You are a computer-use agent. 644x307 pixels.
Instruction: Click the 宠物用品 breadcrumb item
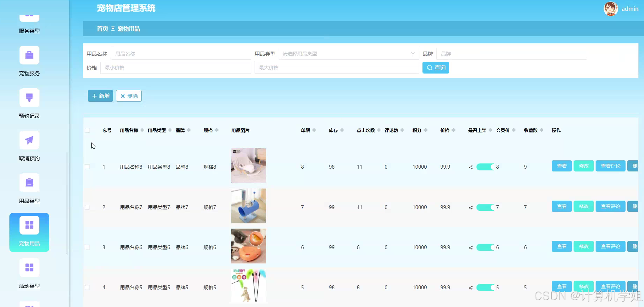[129, 29]
